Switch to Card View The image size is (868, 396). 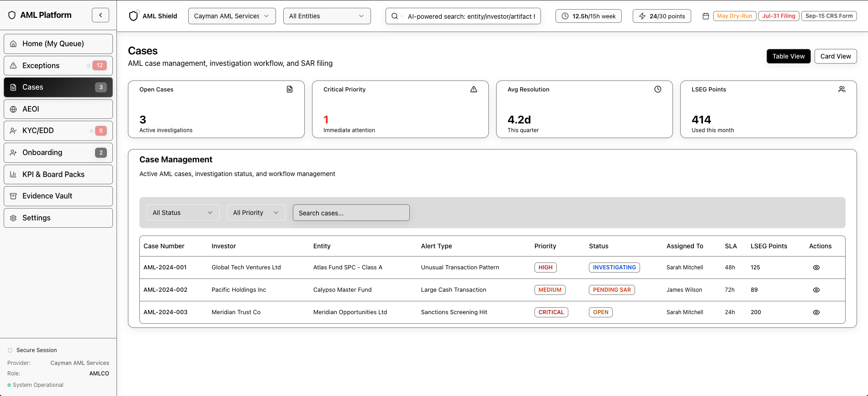click(x=835, y=56)
